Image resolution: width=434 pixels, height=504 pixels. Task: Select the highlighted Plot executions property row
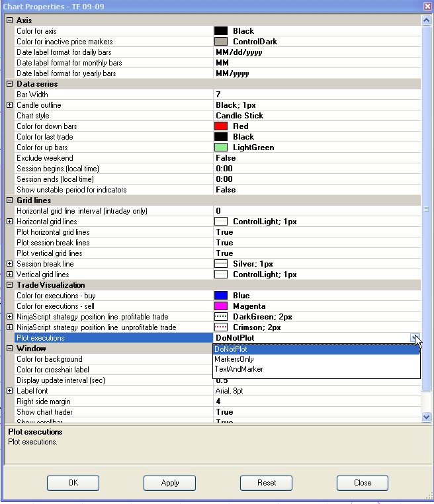114,338
